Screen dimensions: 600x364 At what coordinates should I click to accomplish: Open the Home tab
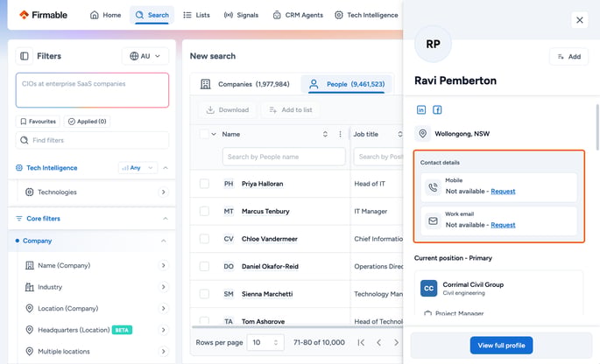pos(106,15)
